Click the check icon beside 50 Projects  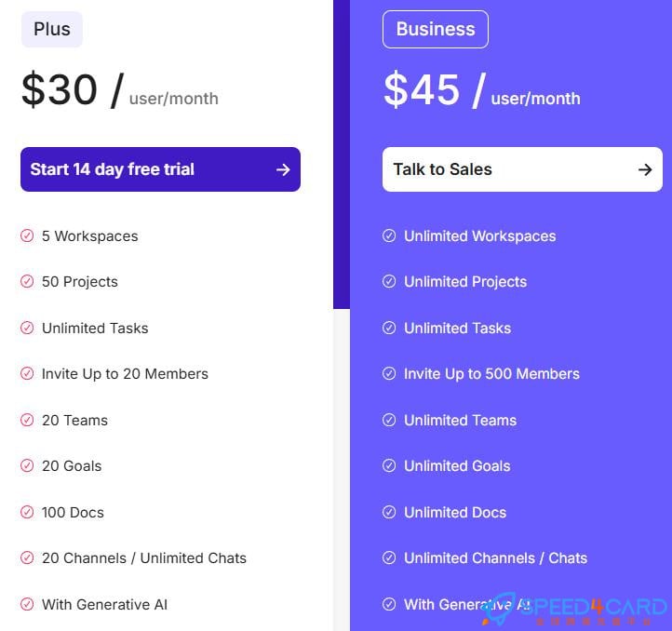pyautogui.click(x=27, y=282)
